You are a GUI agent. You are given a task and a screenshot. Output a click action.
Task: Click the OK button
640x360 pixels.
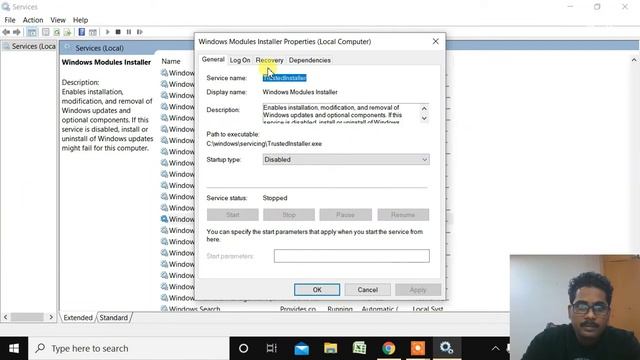[317, 290]
